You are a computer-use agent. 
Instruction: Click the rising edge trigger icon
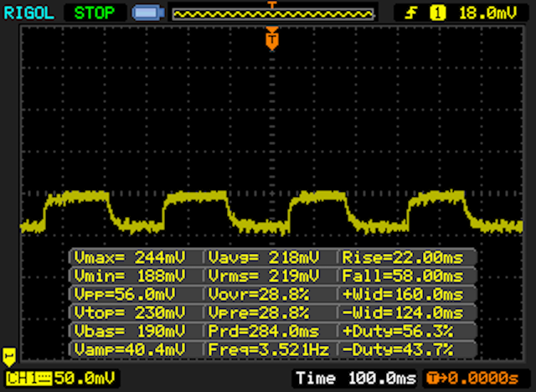411,13
